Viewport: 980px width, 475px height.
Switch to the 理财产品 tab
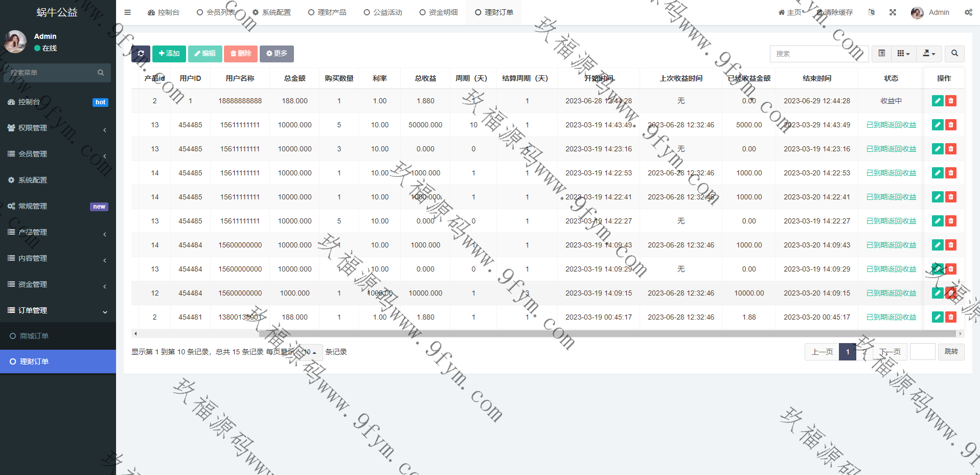click(327, 12)
